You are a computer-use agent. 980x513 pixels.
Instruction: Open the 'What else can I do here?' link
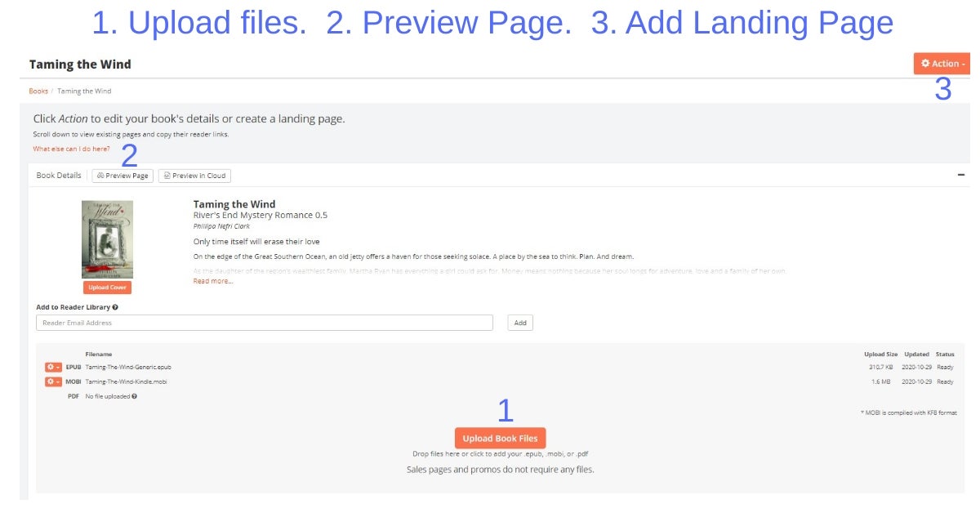click(71, 149)
